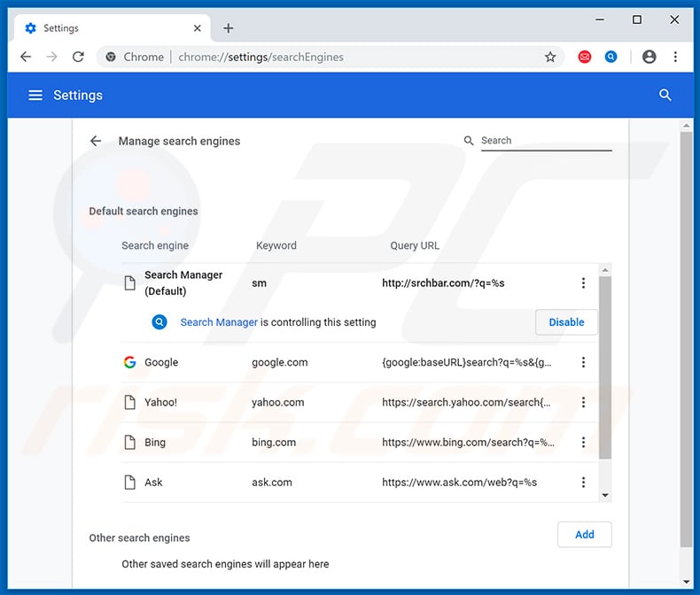Click the yahoo.com keyword
This screenshot has width=700, height=595.
click(277, 402)
